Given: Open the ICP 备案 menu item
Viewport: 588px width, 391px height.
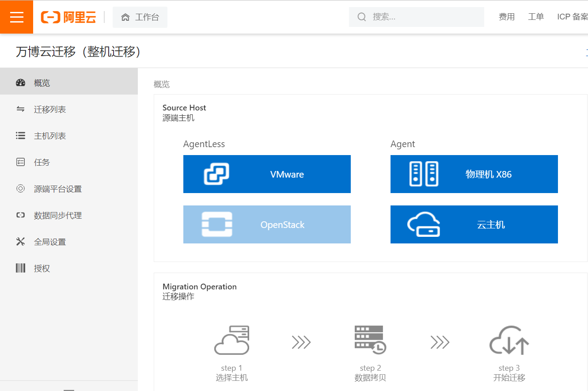Looking at the screenshot, I should (573, 17).
